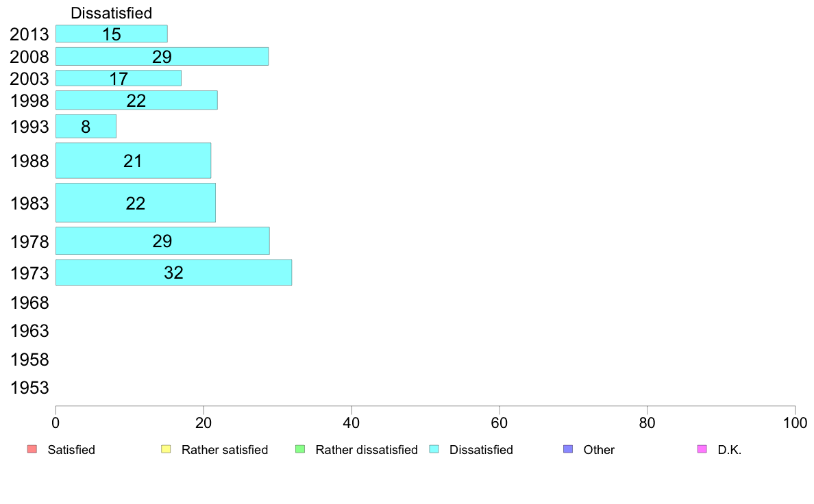814x504 pixels.
Task: Click the 1968 year label
Action: [29, 303]
